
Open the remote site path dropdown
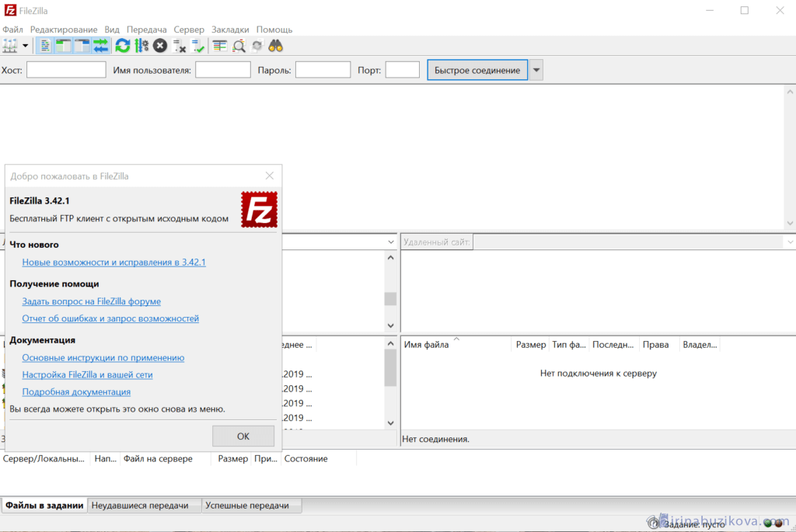tap(789, 242)
